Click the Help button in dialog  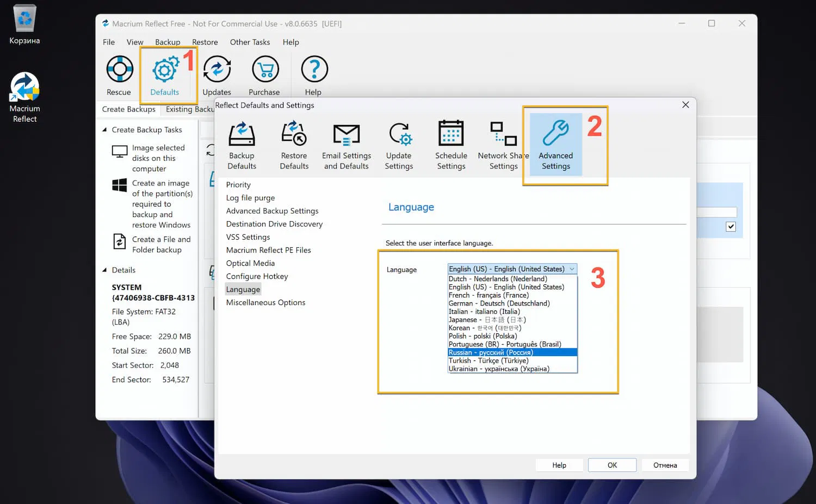(559, 465)
